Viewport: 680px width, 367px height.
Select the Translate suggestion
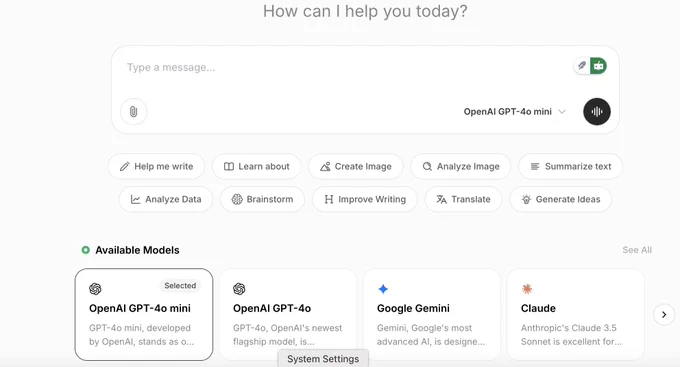pos(463,199)
